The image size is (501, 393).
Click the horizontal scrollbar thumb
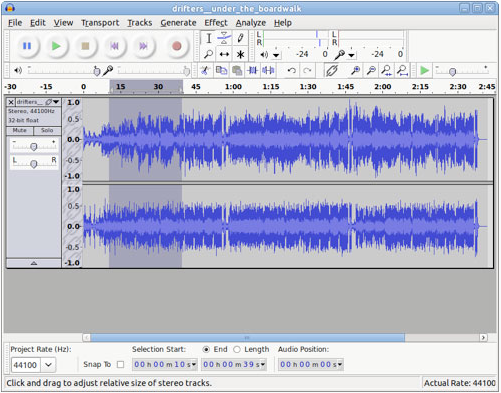[248, 338]
